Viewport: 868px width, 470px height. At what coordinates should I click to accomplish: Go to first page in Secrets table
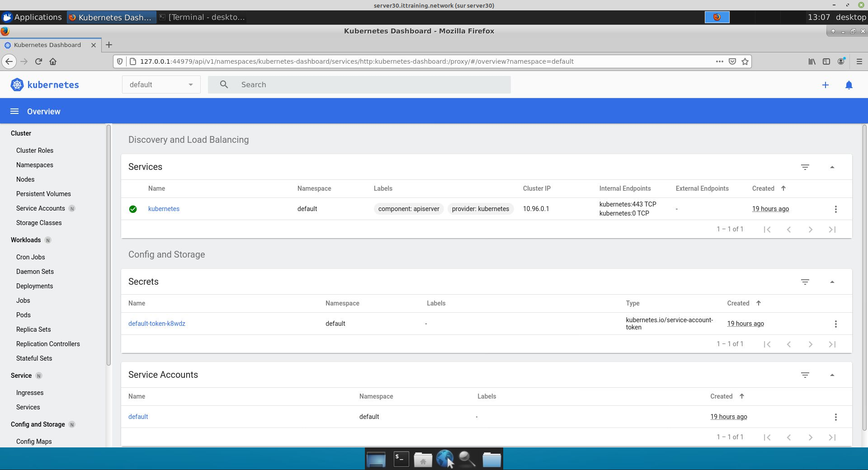point(767,344)
